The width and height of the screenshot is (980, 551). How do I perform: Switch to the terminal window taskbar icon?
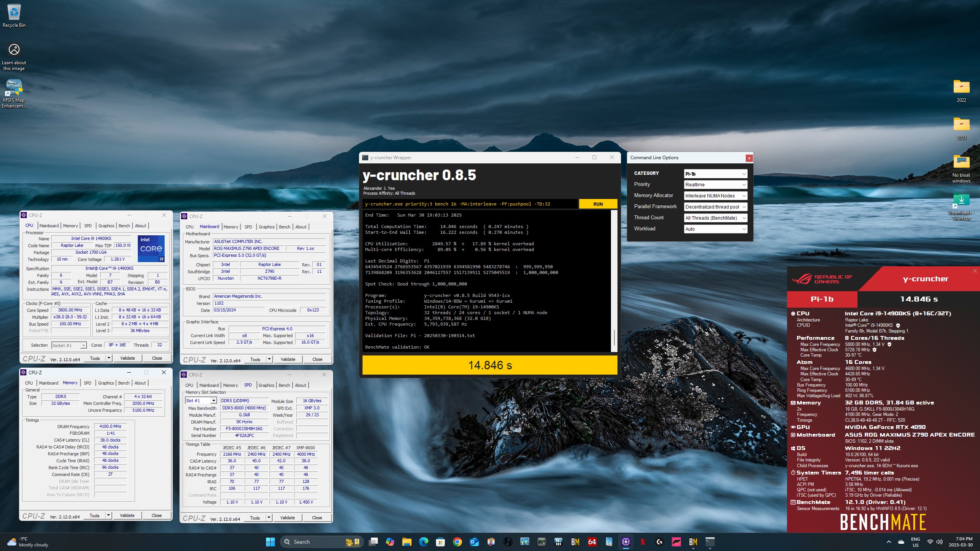point(710,542)
